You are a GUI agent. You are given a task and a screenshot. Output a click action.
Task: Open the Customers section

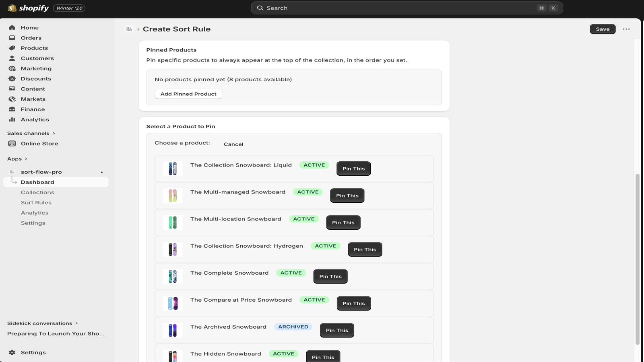coord(37,58)
